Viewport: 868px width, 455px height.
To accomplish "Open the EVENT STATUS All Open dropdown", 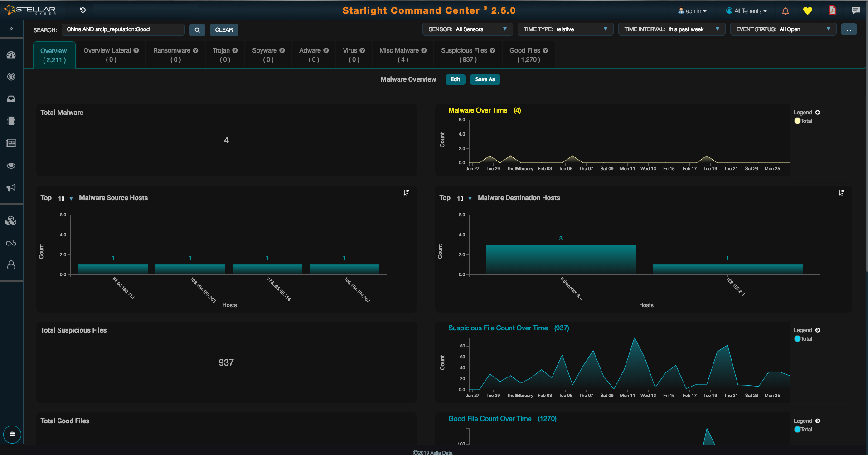I will [783, 29].
